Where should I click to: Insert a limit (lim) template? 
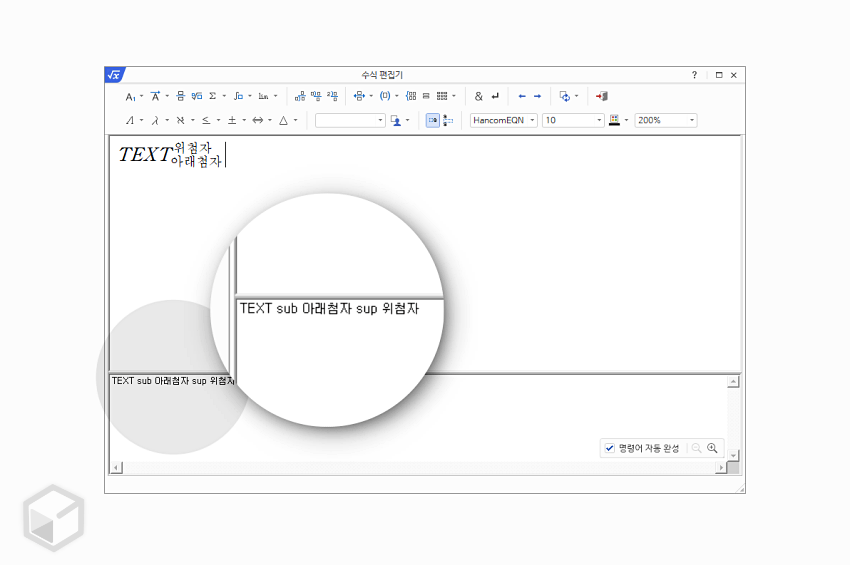pyautogui.click(x=263, y=96)
